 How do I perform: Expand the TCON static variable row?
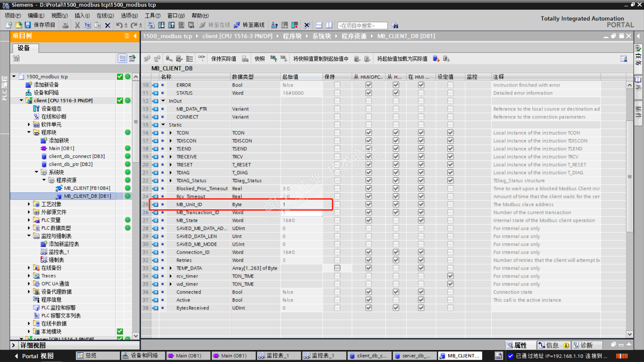(x=171, y=133)
